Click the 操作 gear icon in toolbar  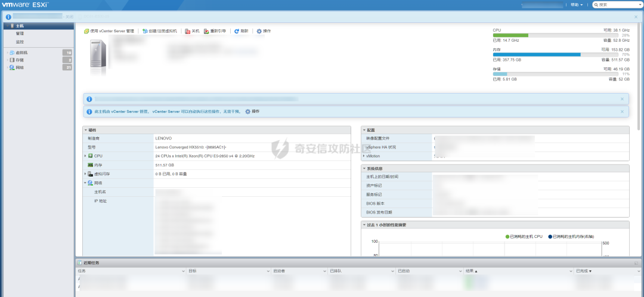tap(259, 31)
